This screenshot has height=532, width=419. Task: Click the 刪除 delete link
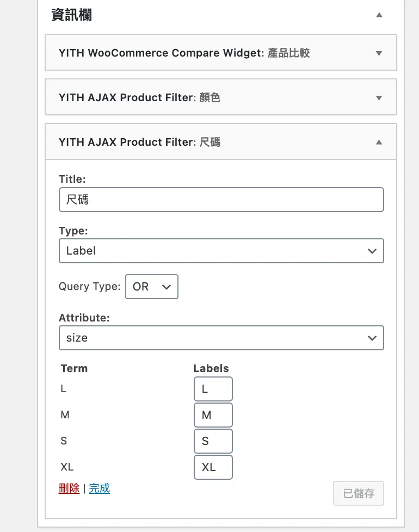pyautogui.click(x=69, y=488)
